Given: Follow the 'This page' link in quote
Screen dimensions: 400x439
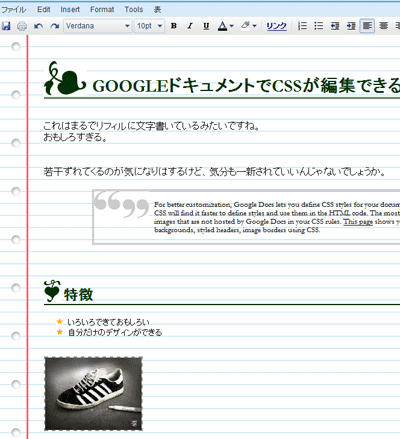Looking at the screenshot, I should (358, 222).
